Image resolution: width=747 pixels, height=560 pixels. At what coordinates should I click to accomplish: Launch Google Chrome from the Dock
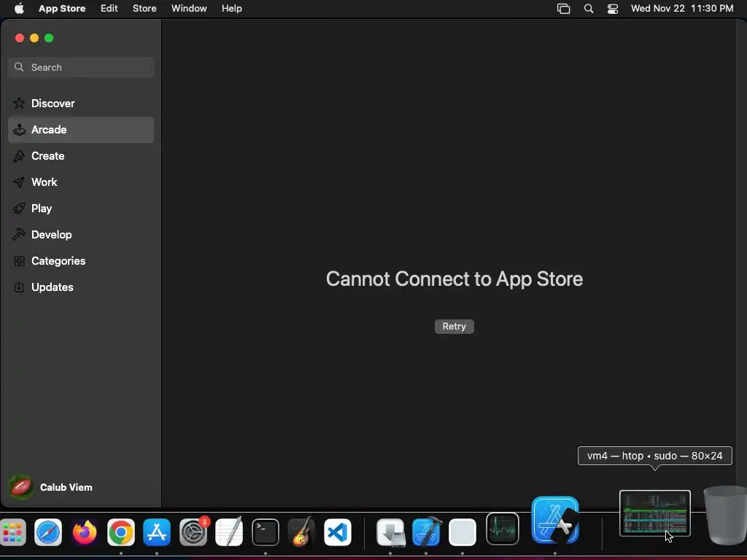click(x=120, y=532)
